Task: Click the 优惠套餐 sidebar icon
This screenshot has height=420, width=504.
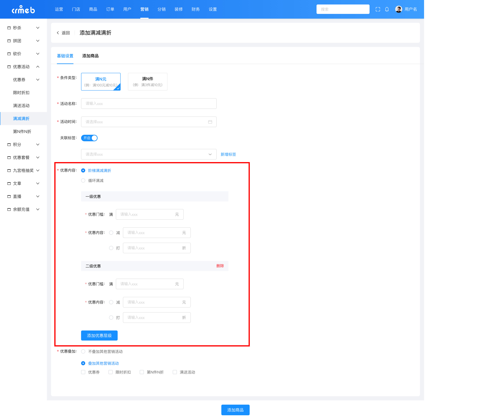Action: (x=9, y=158)
